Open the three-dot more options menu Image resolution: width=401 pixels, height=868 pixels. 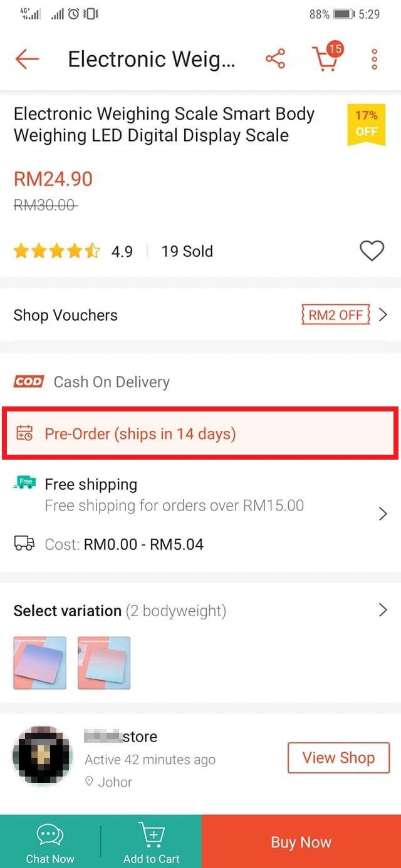374,59
